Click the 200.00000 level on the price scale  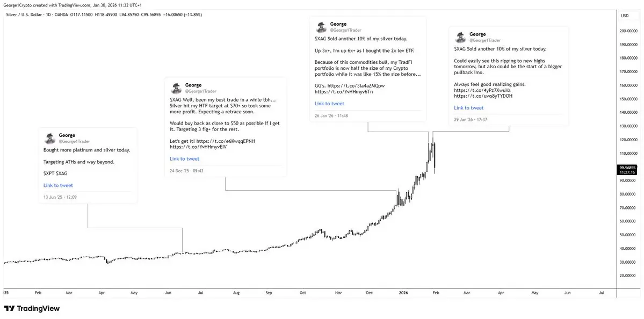click(x=628, y=31)
